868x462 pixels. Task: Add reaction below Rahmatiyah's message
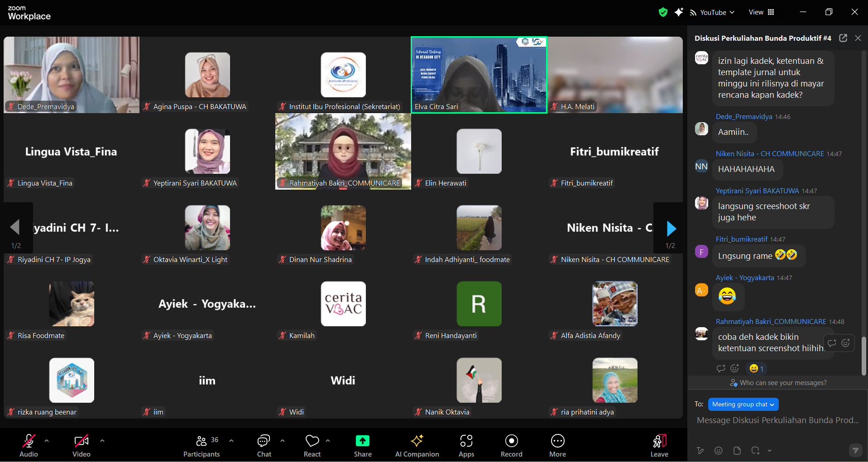pyautogui.click(x=735, y=368)
